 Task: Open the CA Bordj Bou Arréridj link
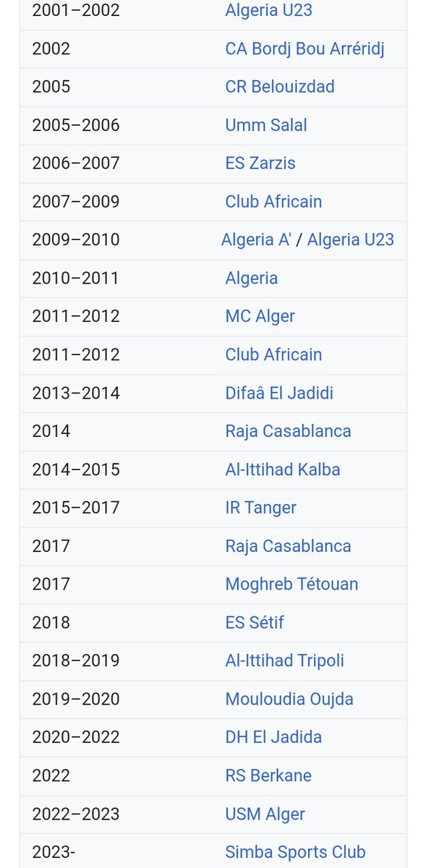pyautogui.click(x=304, y=49)
